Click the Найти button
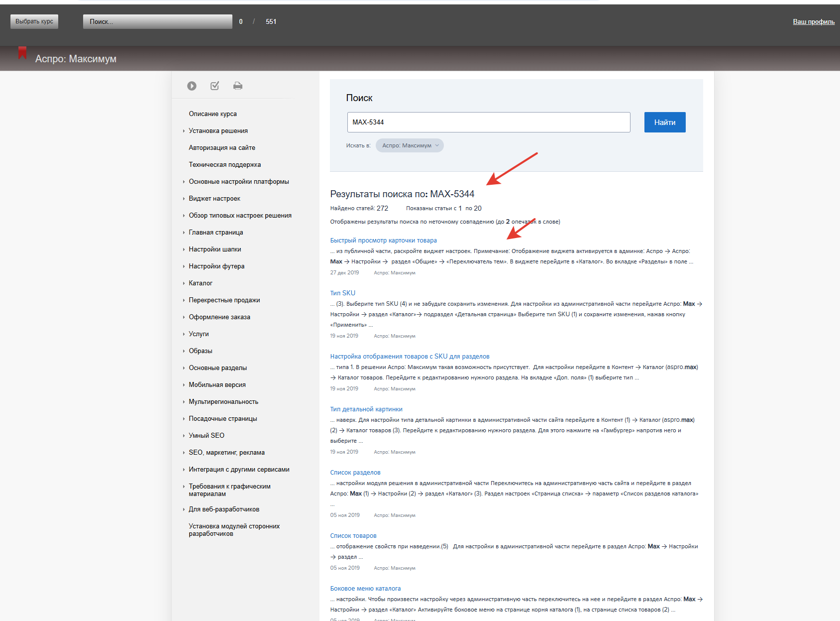 [x=665, y=122]
